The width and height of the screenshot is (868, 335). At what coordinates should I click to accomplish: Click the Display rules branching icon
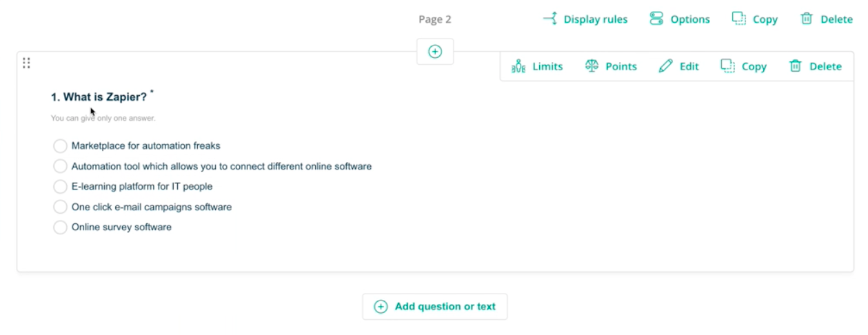tap(549, 19)
